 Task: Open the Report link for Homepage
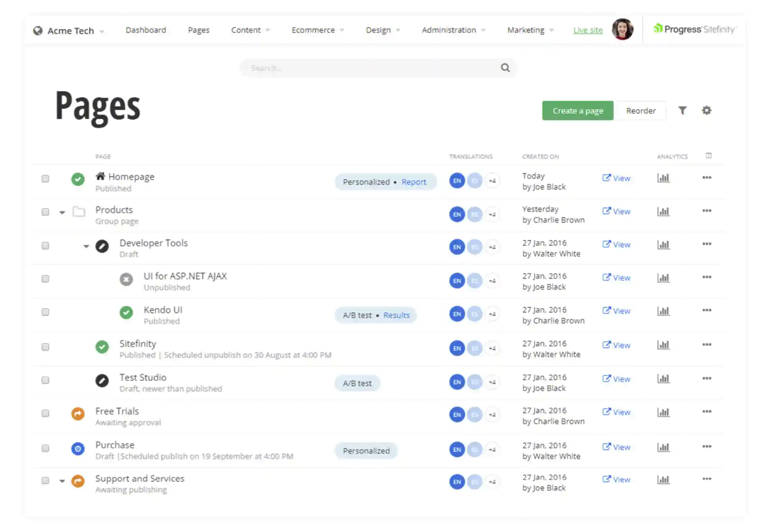414,182
